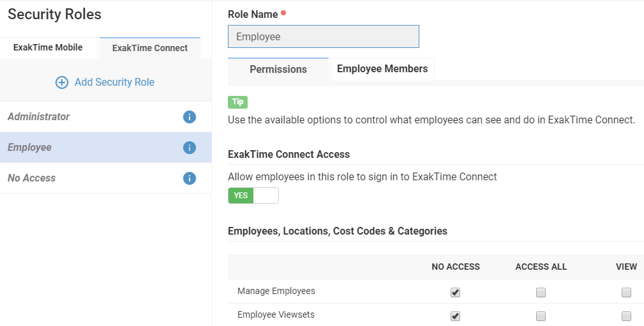The image size is (644, 326).
Task: Check View for Employee Viewsets
Action: pyautogui.click(x=626, y=316)
